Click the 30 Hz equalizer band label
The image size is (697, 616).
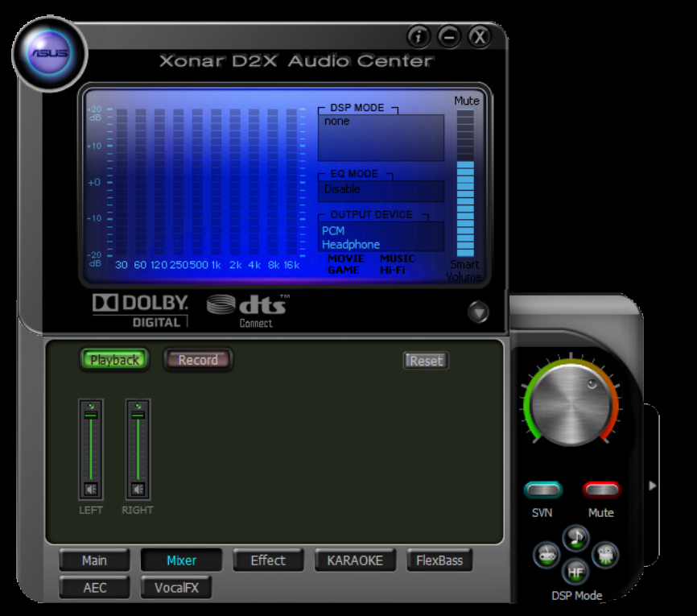(122, 265)
